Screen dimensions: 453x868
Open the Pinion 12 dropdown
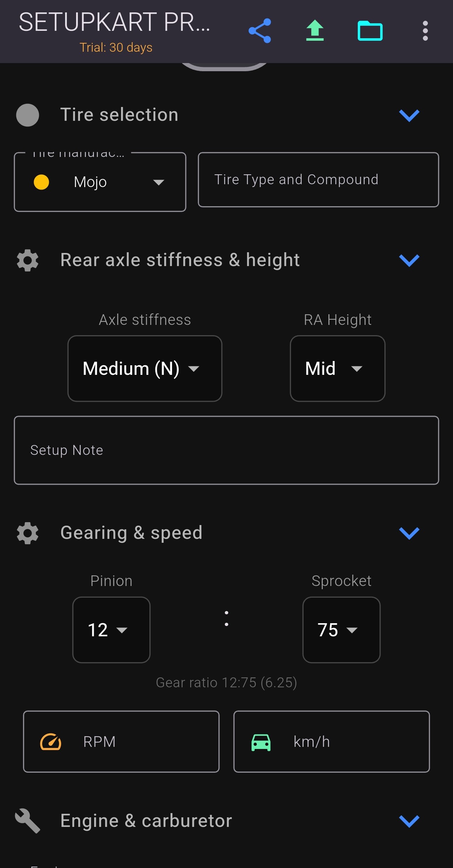pyautogui.click(x=111, y=630)
